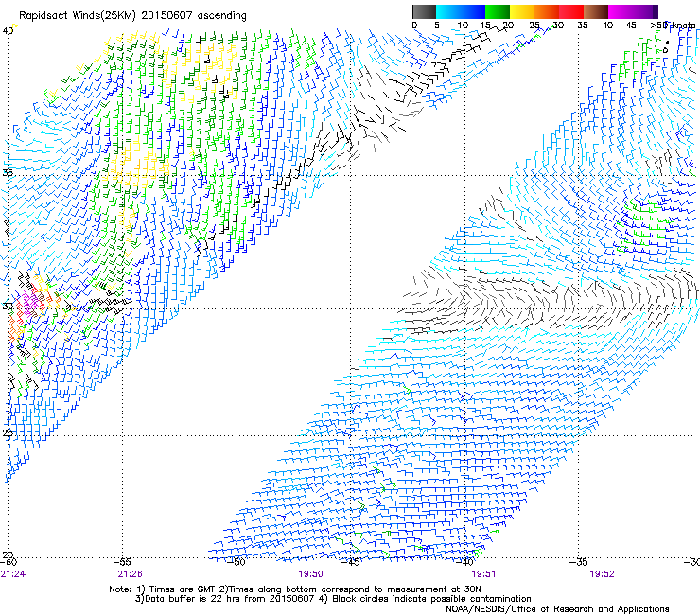Click the purple time stamp '21:26'
The image size is (700, 615).
pyautogui.click(x=130, y=574)
